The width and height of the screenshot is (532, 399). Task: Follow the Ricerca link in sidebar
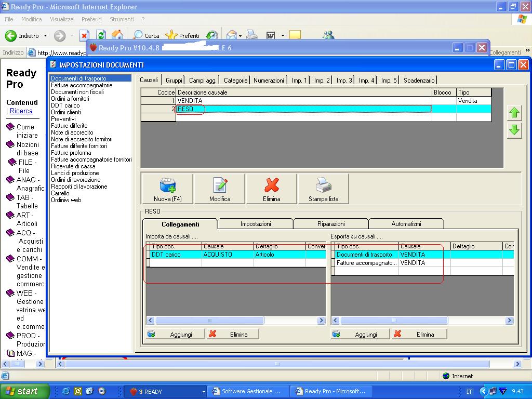tap(21, 111)
